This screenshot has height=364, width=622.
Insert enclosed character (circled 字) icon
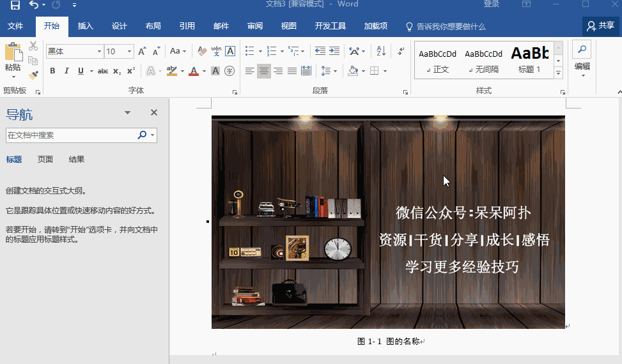(229, 71)
